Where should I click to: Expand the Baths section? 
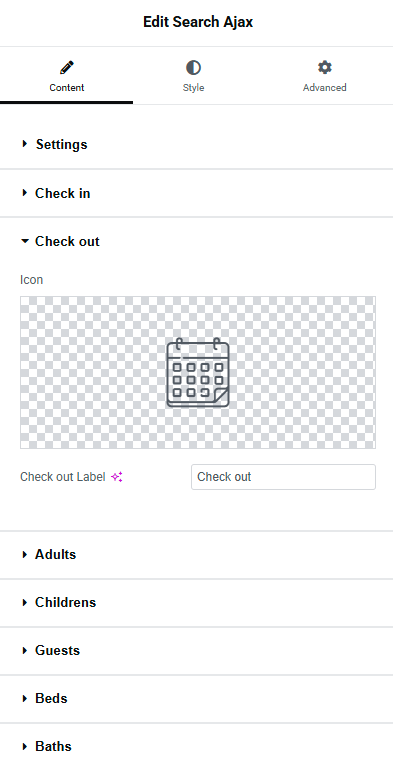click(196, 746)
